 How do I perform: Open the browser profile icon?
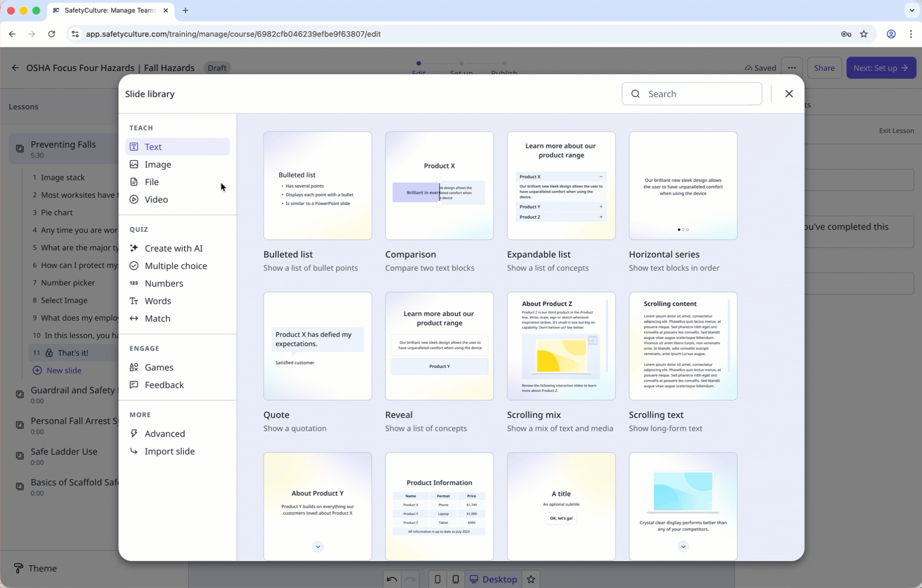[891, 34]
